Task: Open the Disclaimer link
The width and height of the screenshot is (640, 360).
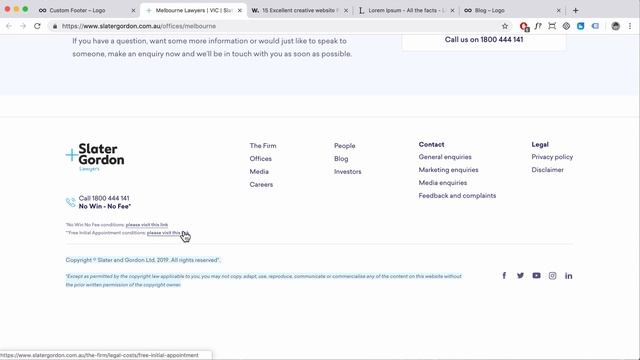Action: 547,170
